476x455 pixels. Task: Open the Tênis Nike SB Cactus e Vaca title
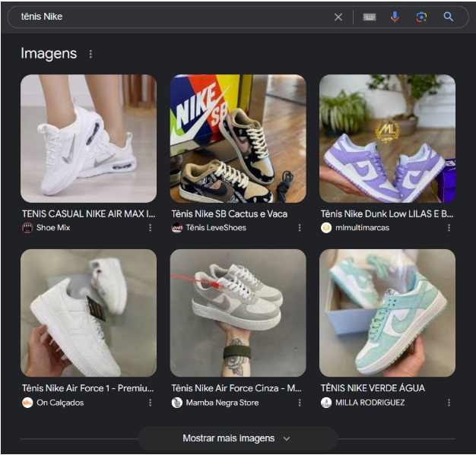point(230,214)
